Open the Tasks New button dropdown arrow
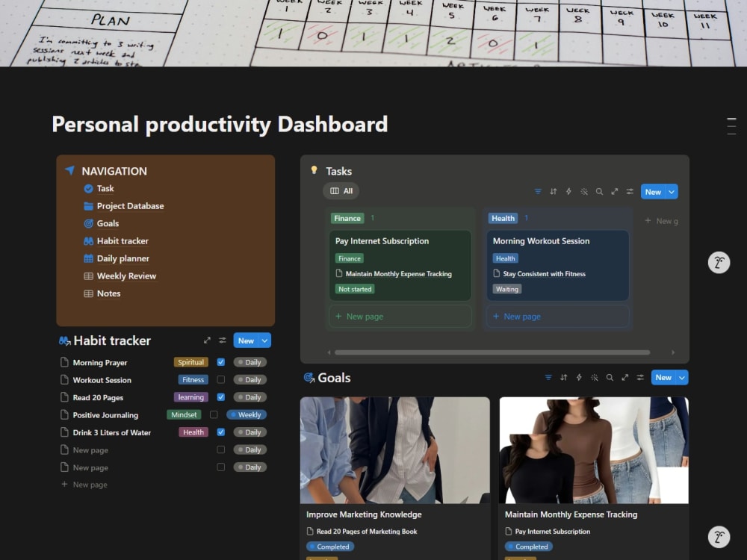This screenshot has width=747, height=560. [672, 192]
